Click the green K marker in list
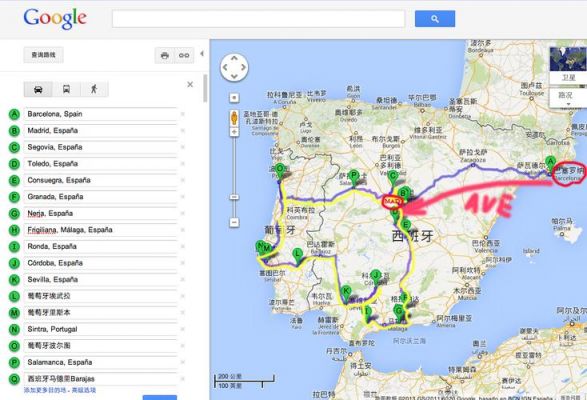 (x=14, y=280)
